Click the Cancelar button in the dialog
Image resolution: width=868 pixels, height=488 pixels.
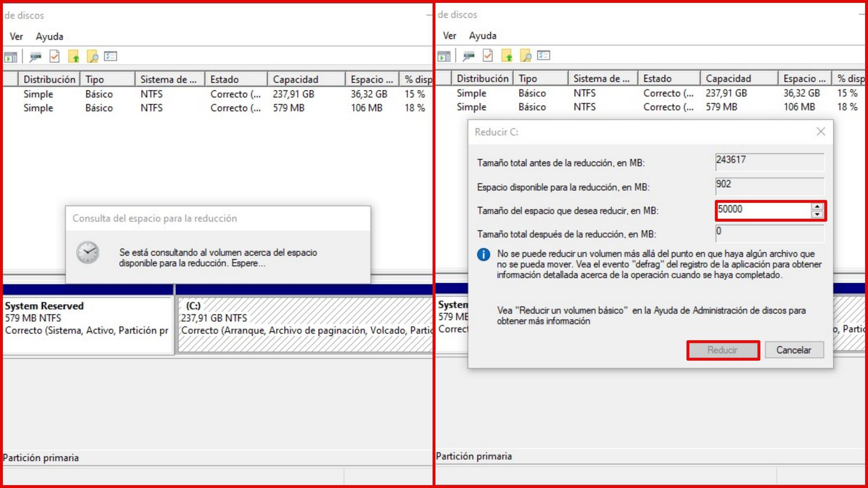click(794, 350)
